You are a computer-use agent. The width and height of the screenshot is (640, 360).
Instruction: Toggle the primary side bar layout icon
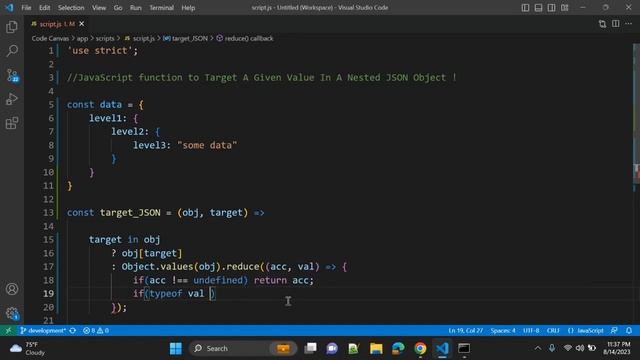525,8
